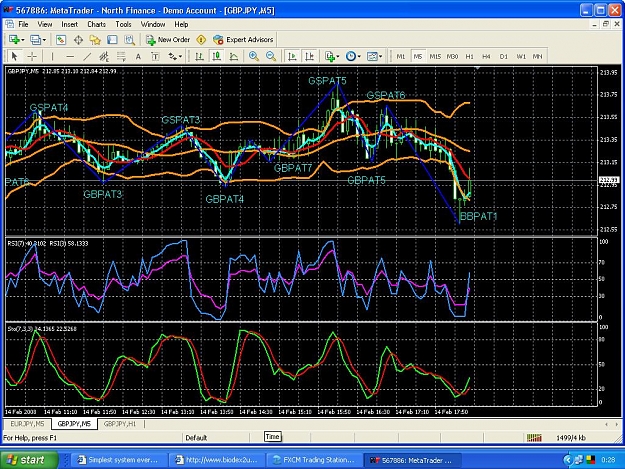
Task: Switch chart to Bar Chart type
Action: [x=199, y=56]
